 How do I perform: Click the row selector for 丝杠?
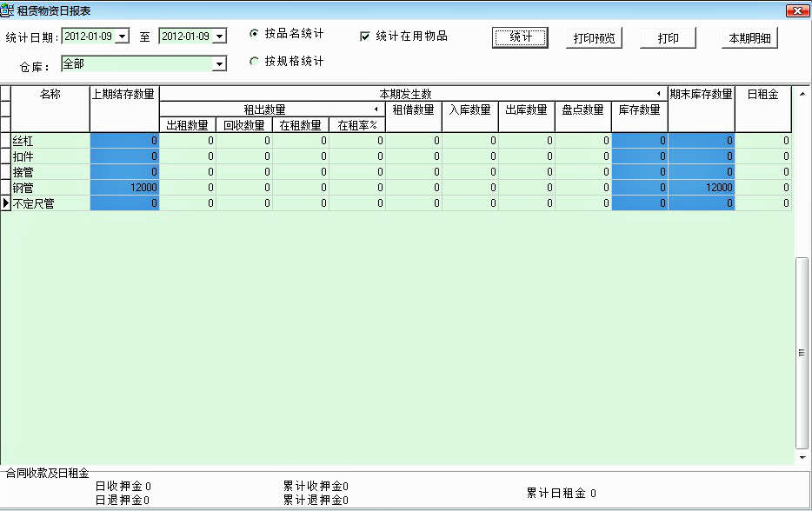[x=5, y=141]
